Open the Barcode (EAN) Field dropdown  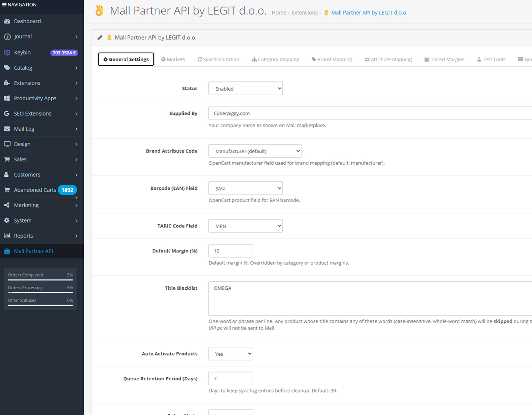pos(246,189)
